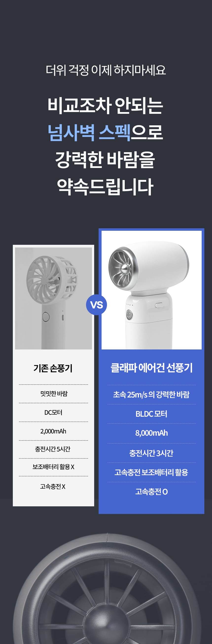
Task: Click the 더위 걱정 이제 하지마세요 subtitle
Action: click(x=106, y=70)
